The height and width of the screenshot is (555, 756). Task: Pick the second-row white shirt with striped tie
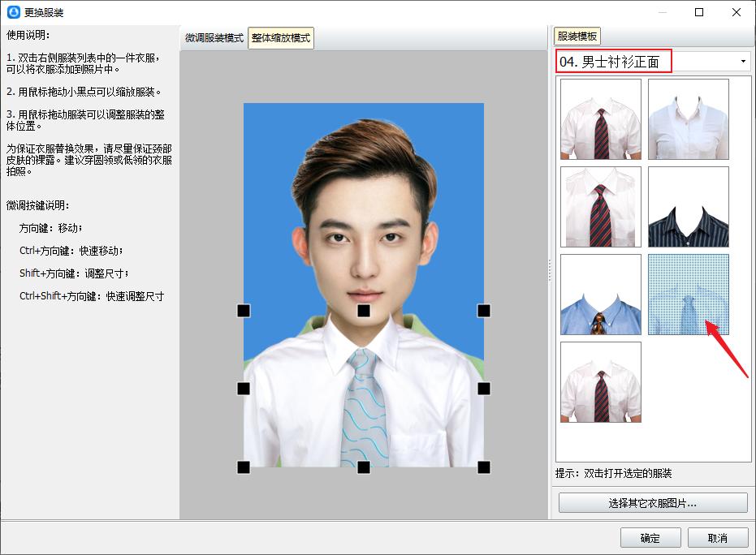tap(601, 207)
